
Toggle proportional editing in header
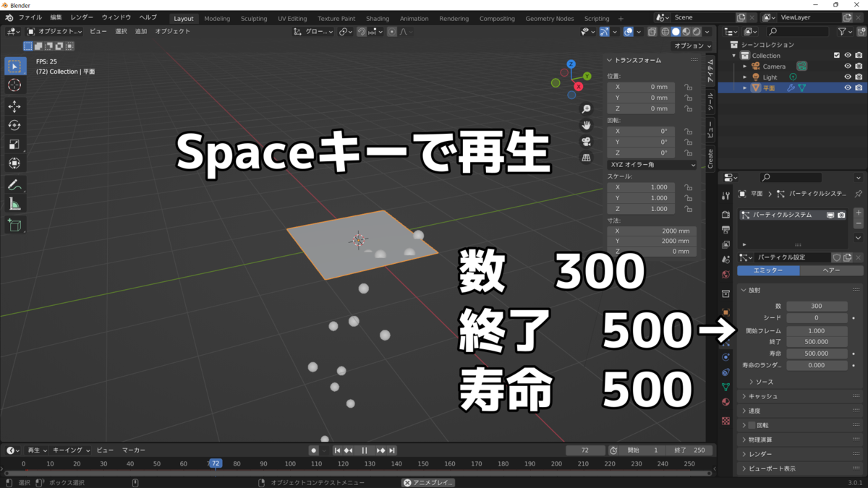[392, 32]
